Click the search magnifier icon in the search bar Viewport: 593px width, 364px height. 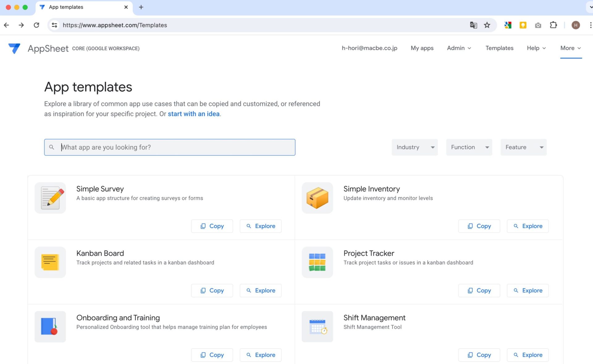52,147
